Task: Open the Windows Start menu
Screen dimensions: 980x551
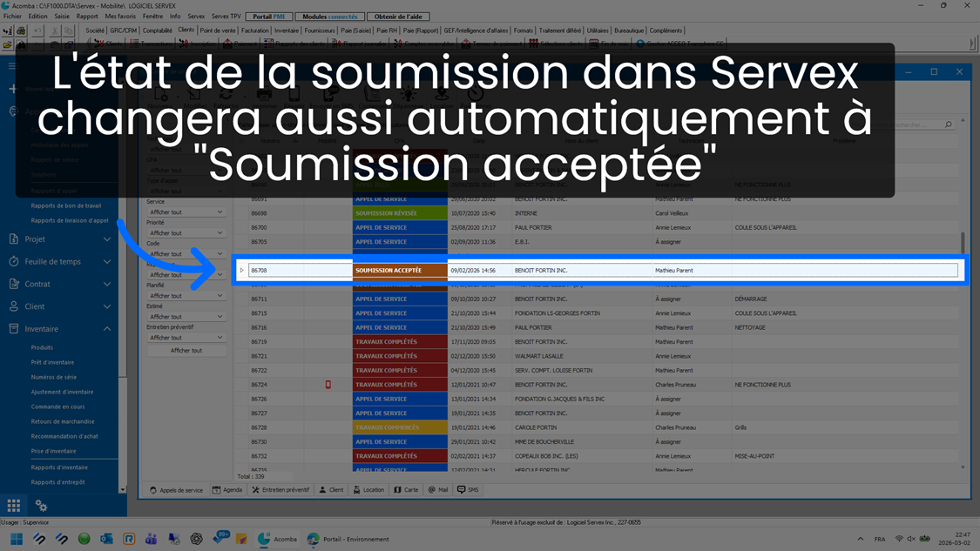Action: [x=17, y=539]
